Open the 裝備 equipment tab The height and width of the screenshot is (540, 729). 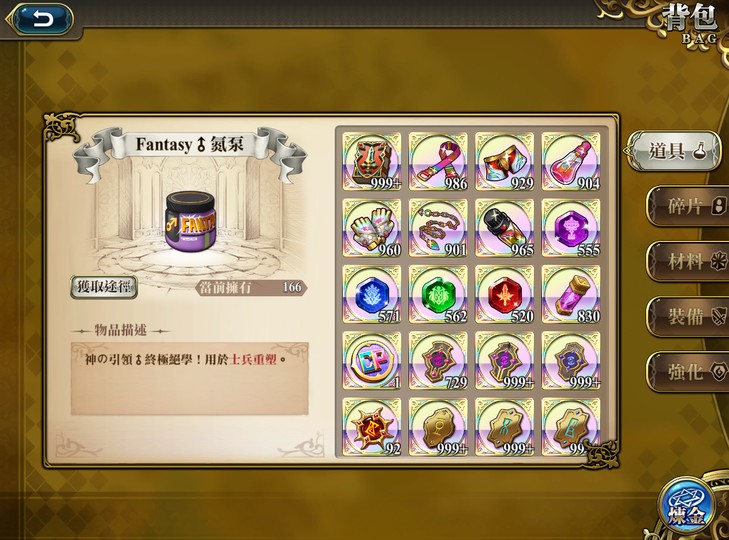pos(687,316)
